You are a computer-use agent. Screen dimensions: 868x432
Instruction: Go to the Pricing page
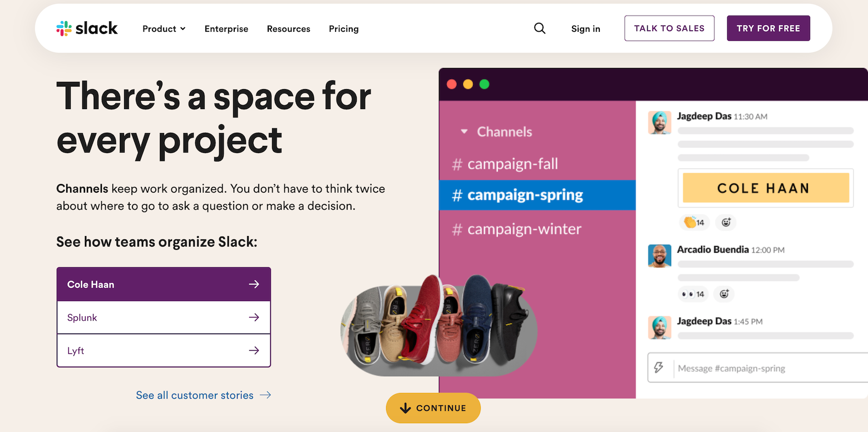[x=344, y=28]
